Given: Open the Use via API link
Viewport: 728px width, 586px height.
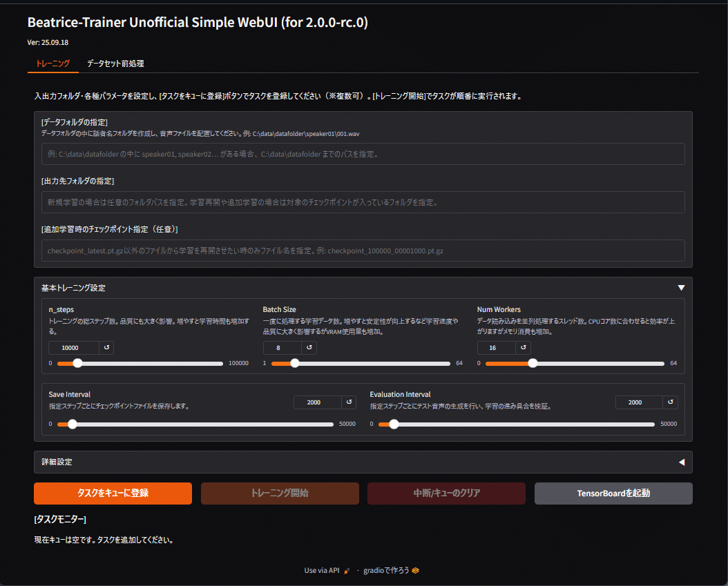Looking at the screenshot, I should [x=327, y=571].
